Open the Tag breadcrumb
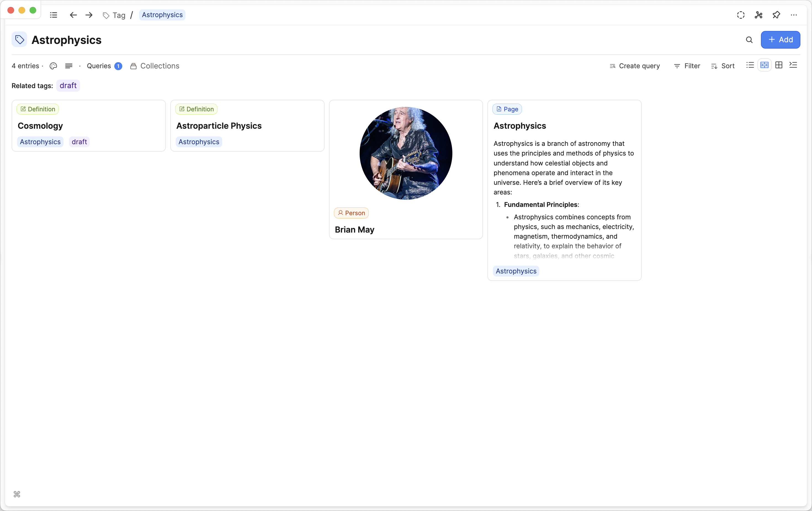812x511 pixels. (114, 15)
